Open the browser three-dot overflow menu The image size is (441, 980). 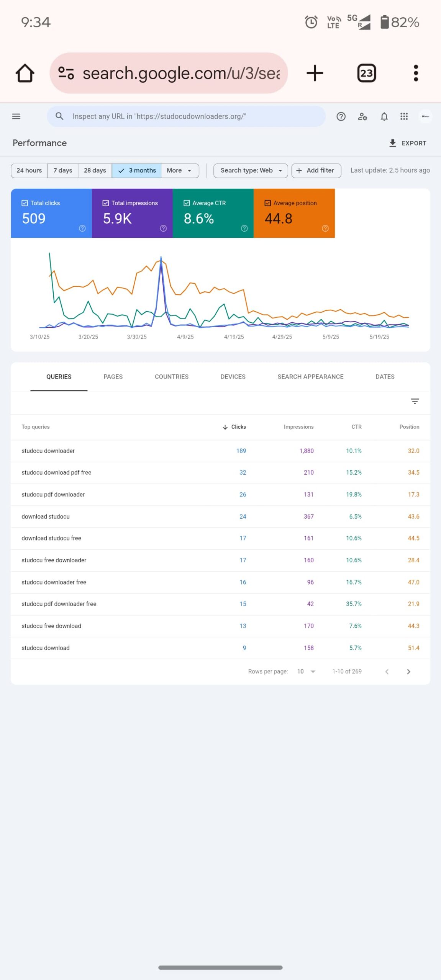coord(416,73)
